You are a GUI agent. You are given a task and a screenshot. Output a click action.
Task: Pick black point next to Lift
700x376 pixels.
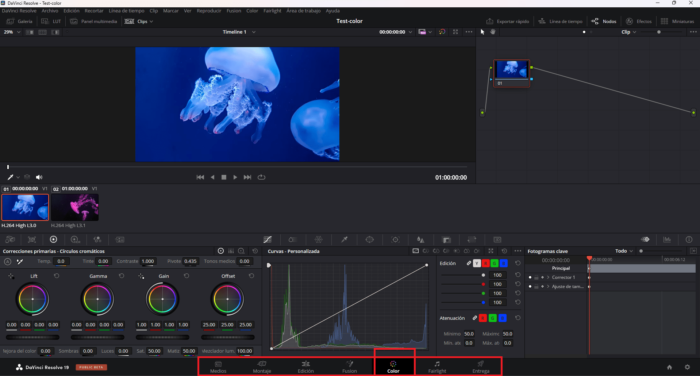point(11,276)
